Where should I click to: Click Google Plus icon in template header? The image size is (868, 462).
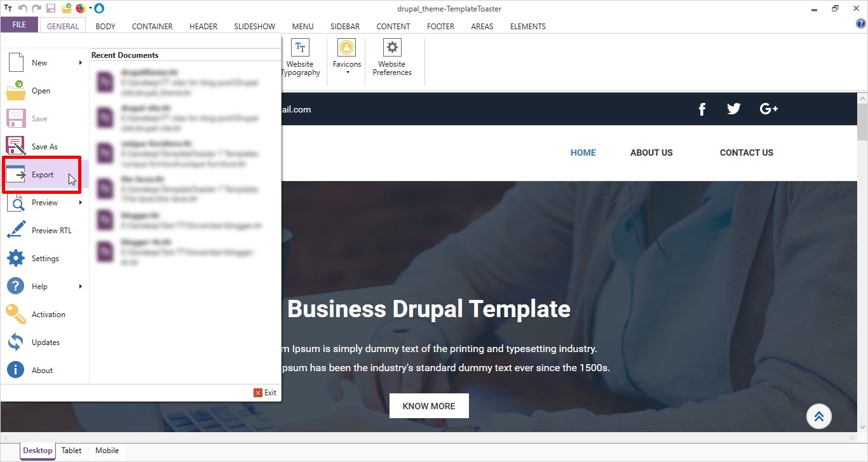tap(769, 109)
